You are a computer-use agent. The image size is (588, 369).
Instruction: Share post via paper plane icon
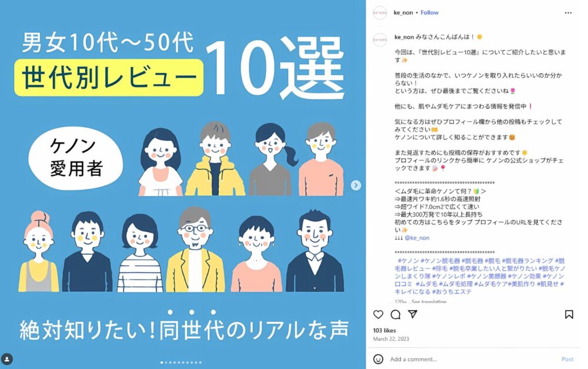click(x=413, y=314)
